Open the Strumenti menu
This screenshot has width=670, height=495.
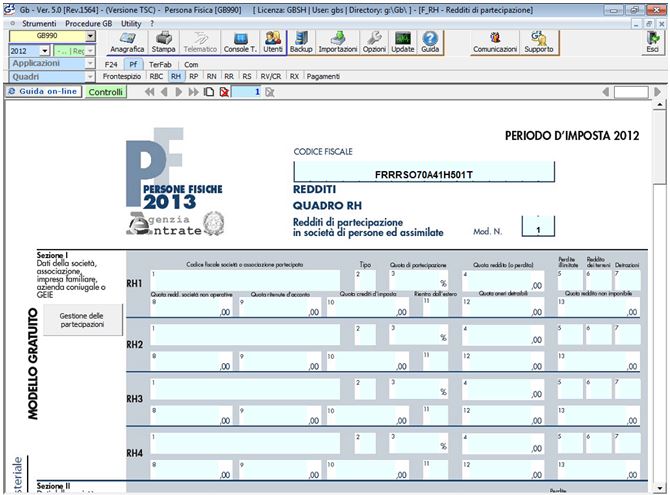tap(39, 24)
